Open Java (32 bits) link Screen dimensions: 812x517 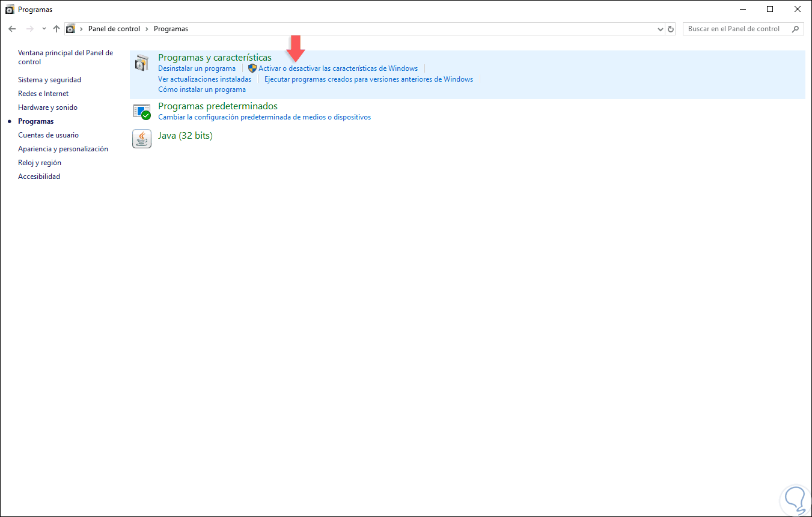pyautogui.click(x=185, y=136)
